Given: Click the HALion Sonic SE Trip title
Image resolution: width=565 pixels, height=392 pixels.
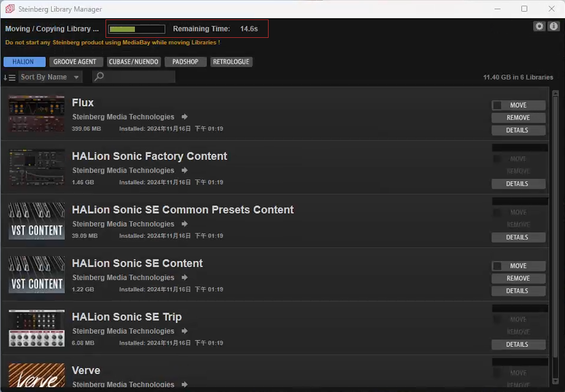Looking at the screenshot, I should coord(127,317).
